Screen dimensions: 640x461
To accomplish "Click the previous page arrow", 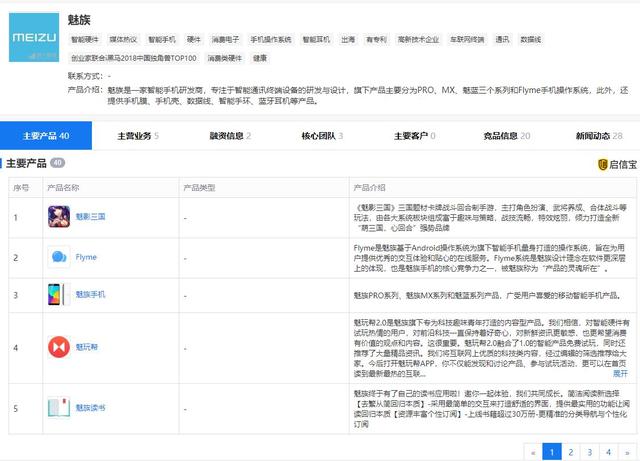I will (x=533, y=452).
